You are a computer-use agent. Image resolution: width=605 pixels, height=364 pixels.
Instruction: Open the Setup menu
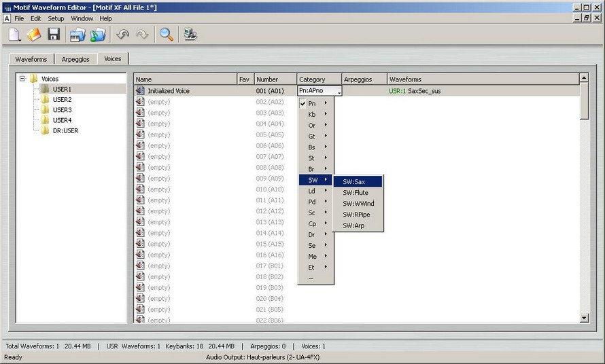pyautogui.click(x=56, y=18)
